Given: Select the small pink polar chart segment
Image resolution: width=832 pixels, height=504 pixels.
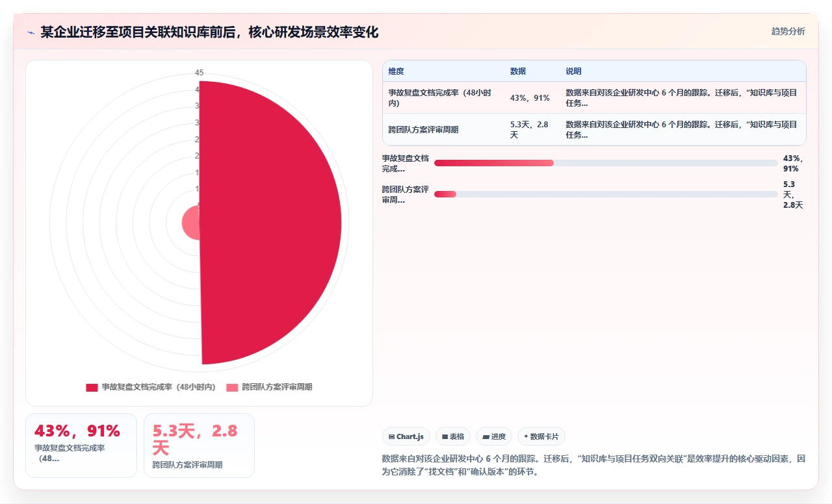Looking at the screenshot, I should coord(190,223).
